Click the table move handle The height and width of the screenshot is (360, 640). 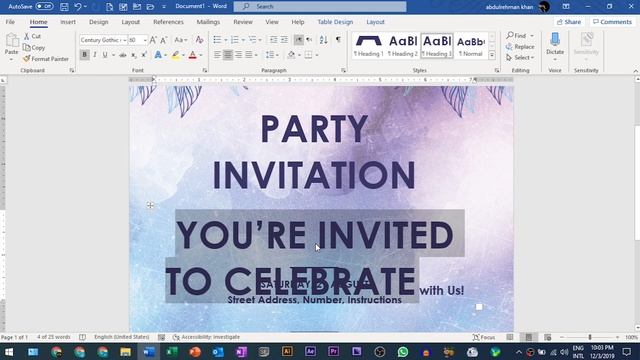click(150, 205)
